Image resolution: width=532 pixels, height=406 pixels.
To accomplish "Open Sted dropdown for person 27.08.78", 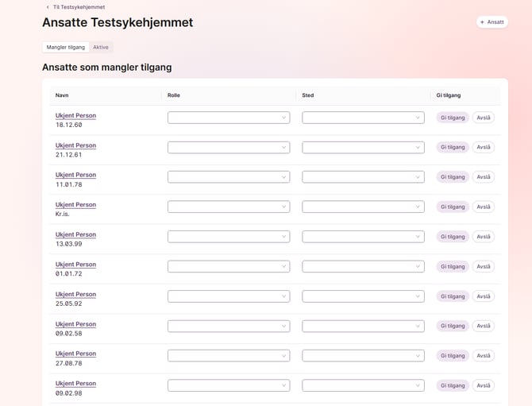I will (x=363, y=356).
